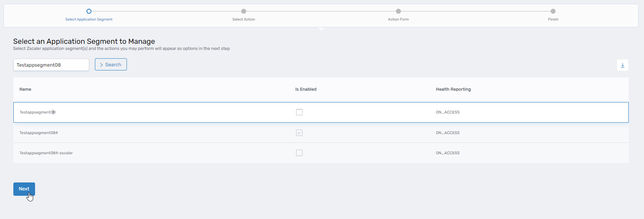
Task: Select the Testappsegment084 row name
Action: tap(38, 133)
